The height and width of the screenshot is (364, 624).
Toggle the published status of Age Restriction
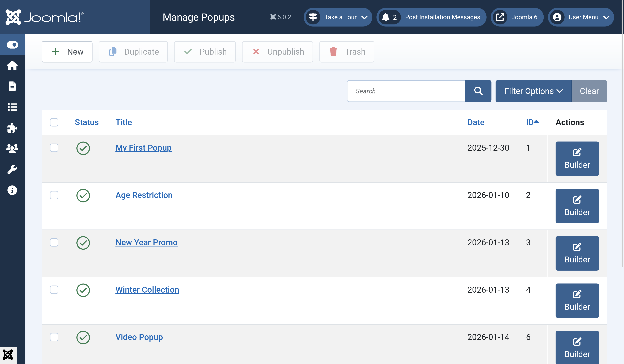coord(83,195)
